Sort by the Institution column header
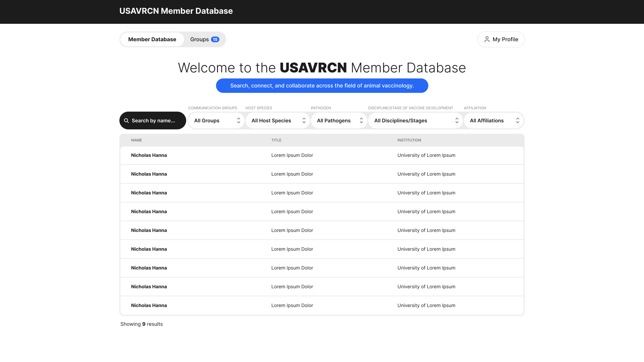Screen dimensions: 644x362 click(x=409, y=140)
